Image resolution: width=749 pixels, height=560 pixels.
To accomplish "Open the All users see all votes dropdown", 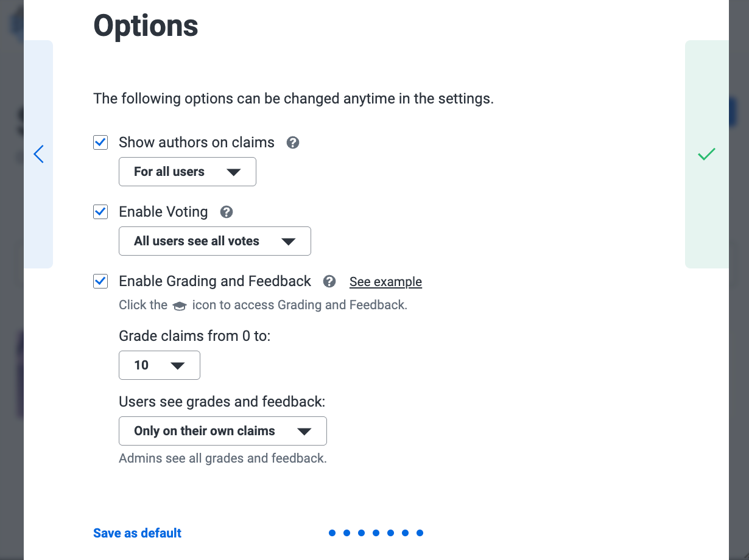I will point(214,241).
